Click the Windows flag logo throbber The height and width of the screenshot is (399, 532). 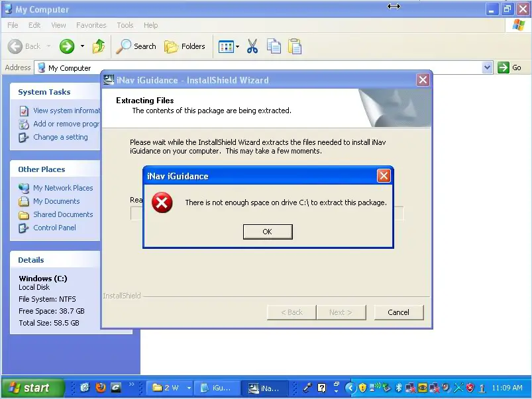point(519,25)
